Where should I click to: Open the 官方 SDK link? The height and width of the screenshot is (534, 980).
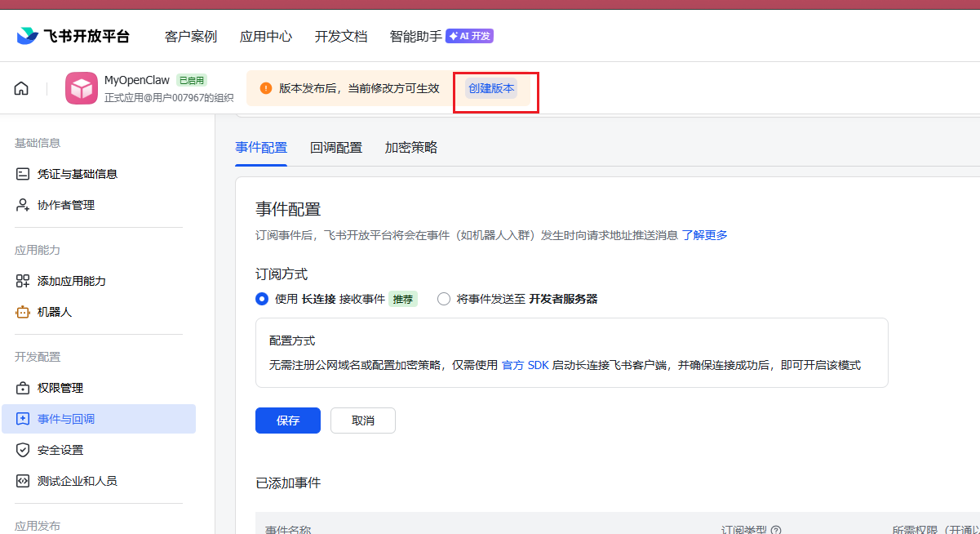coord(526,365)
